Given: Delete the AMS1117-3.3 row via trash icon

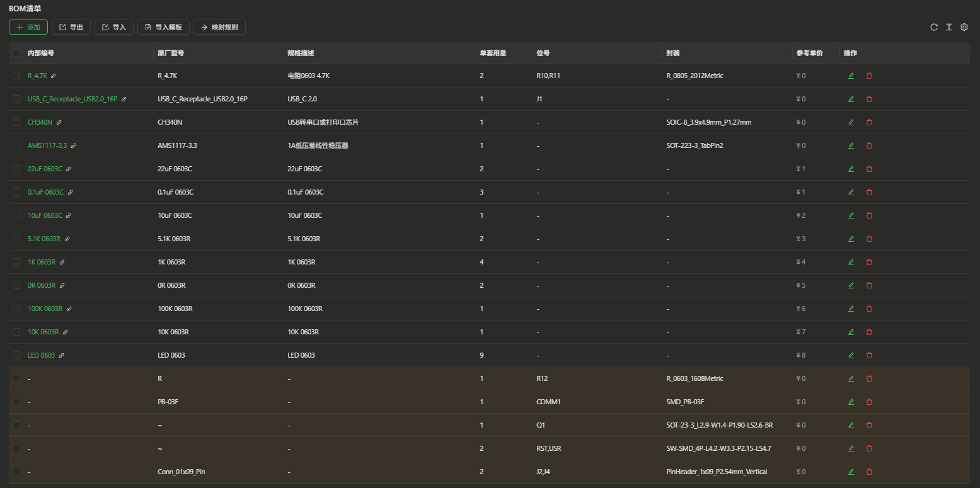Looking at the screenshot, I should (869, 145).
